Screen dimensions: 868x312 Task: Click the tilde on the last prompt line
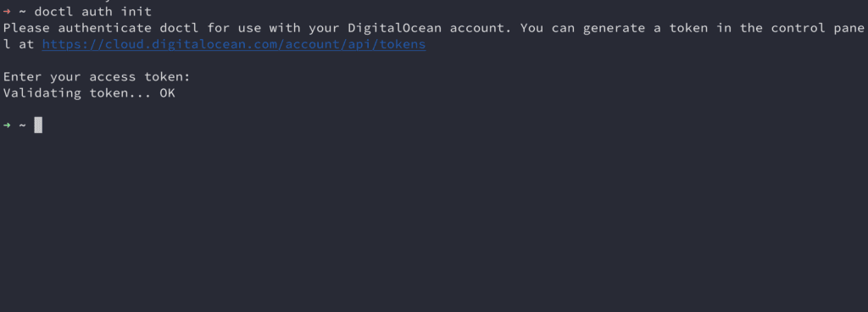(x=23, y=125)
